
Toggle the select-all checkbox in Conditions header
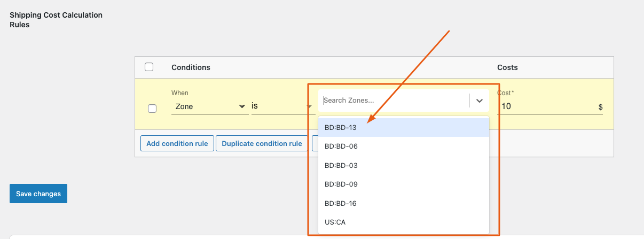click(x=149, y=67)
